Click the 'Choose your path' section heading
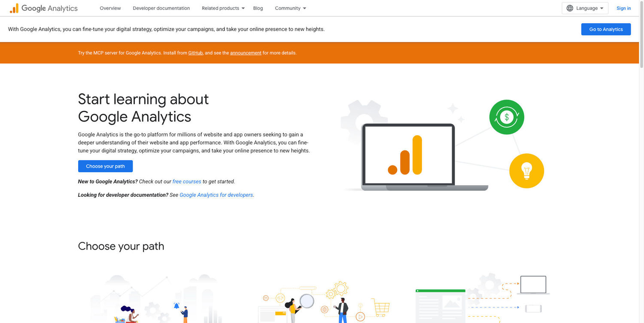Image resolution: width=644 pixels, height=323 pixels. coord(121,246)
